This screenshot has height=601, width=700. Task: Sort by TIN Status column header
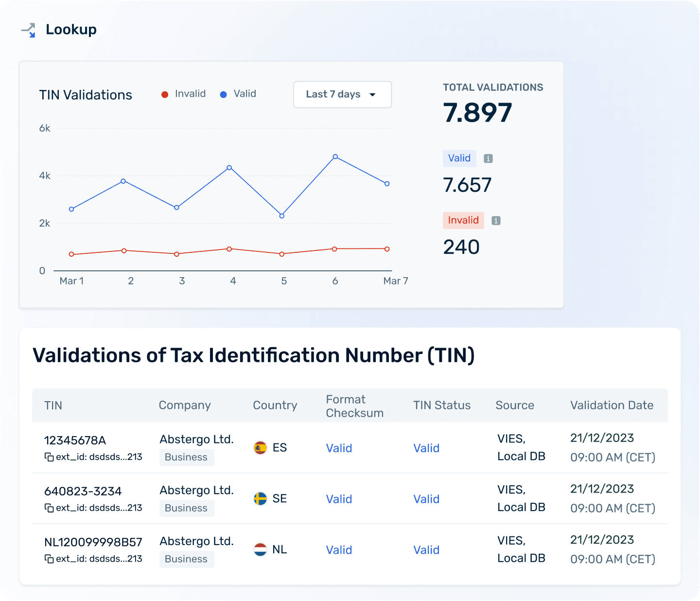point(442,406)
